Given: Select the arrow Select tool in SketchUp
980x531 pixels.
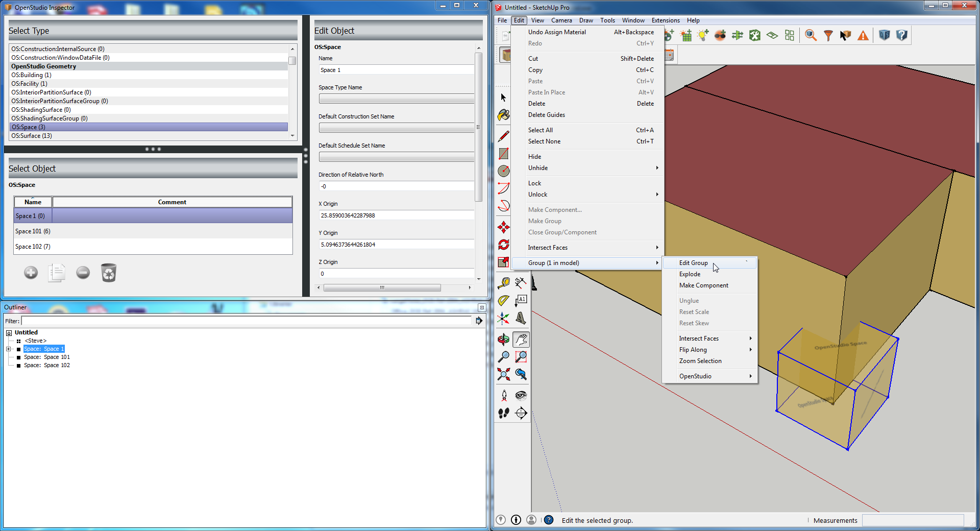Looking at the screenshot, I should (x=503, y=98).
